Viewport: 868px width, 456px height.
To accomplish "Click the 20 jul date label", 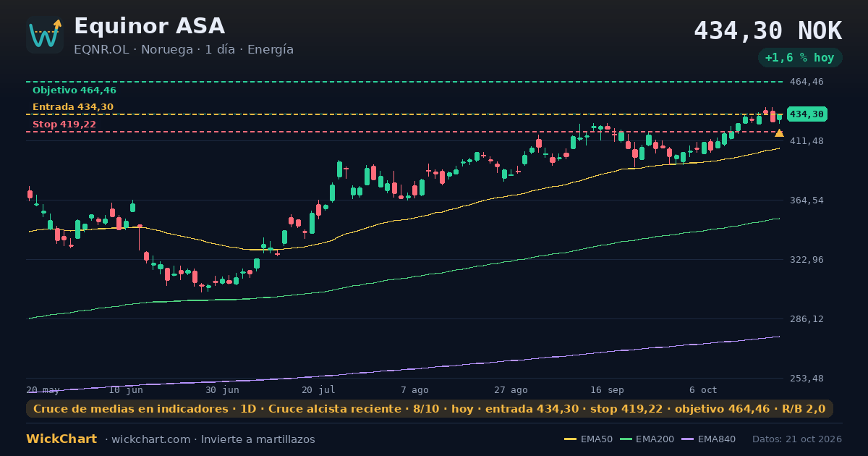I will point(318,389).
